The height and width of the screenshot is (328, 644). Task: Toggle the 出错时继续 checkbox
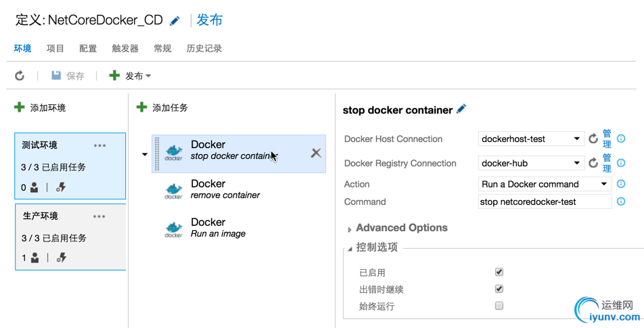pos(499,289)
